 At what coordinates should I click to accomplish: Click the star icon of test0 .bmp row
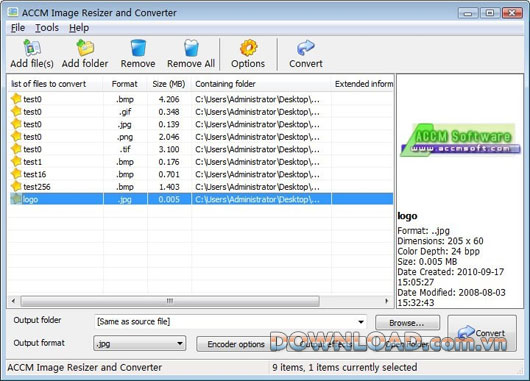pos(16,99)
